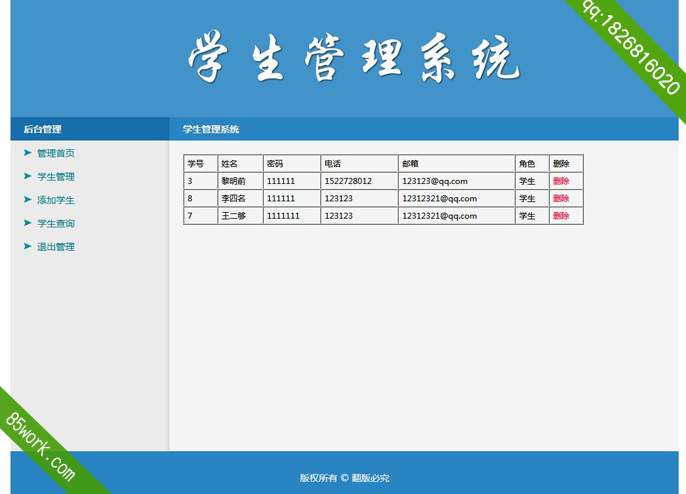
Task: Remove student 王二够 with 删除 link
Action: (560, 216)
